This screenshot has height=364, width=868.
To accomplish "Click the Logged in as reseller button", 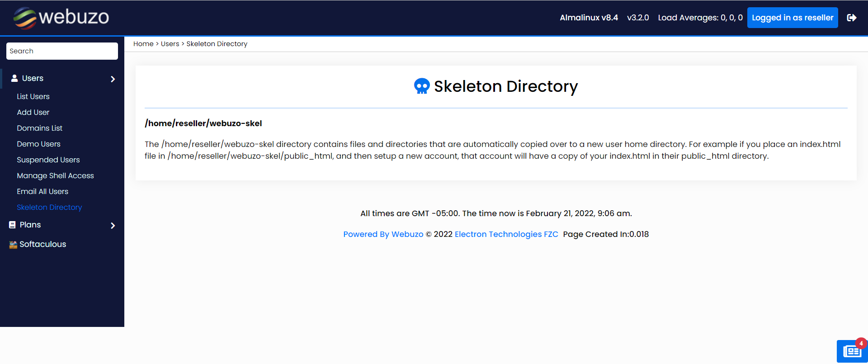I will coord(792,18).
